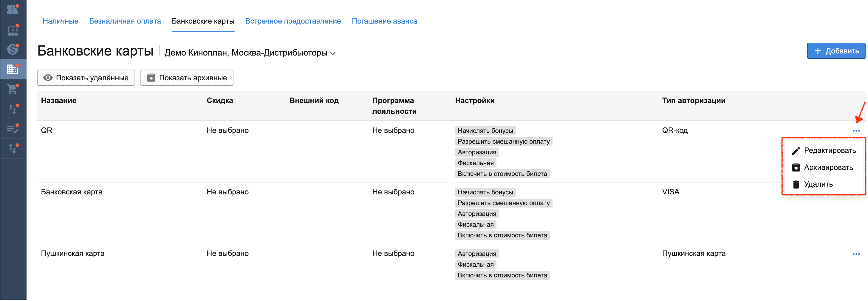Open the shopping cart sidebar icon
The image size is (868, 301).
click(x=13, y=89)
